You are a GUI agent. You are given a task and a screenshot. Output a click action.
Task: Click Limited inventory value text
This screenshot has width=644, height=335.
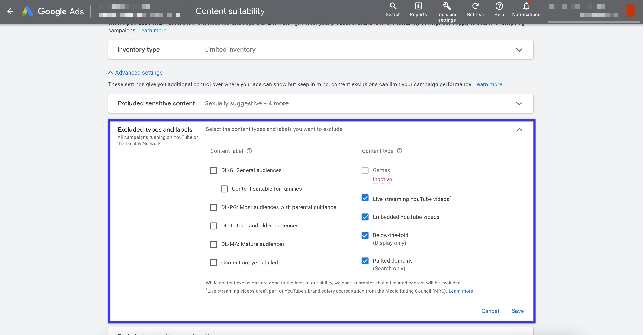230,50
